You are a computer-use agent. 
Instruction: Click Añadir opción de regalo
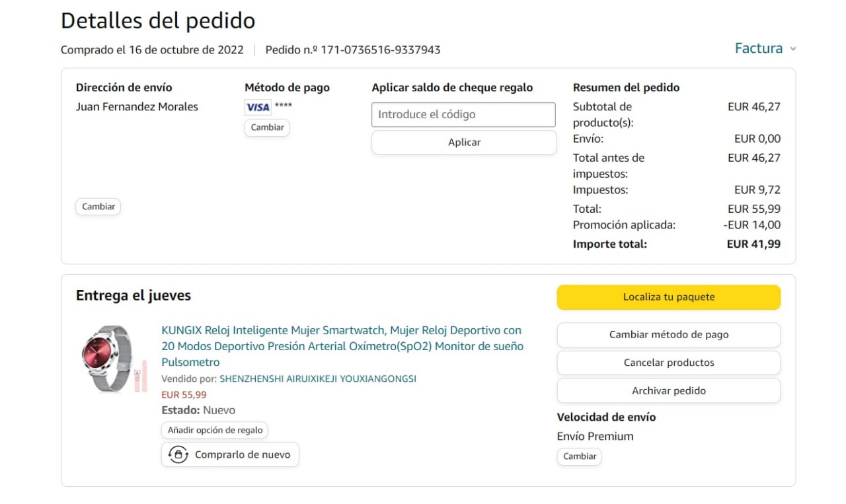tap(215, 430)
